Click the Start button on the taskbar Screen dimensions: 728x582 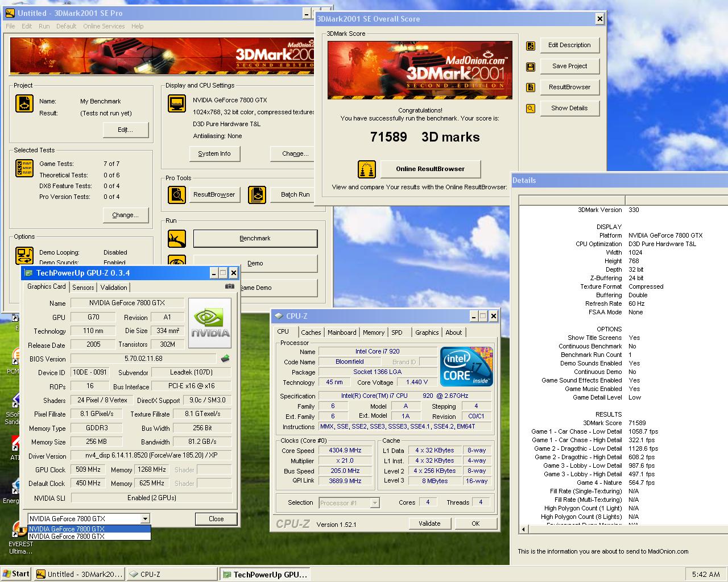pyautogui.click(x=16, y=573)
